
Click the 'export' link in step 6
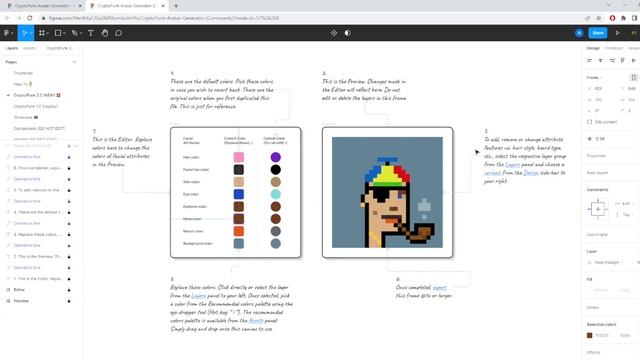coord(440,287)
